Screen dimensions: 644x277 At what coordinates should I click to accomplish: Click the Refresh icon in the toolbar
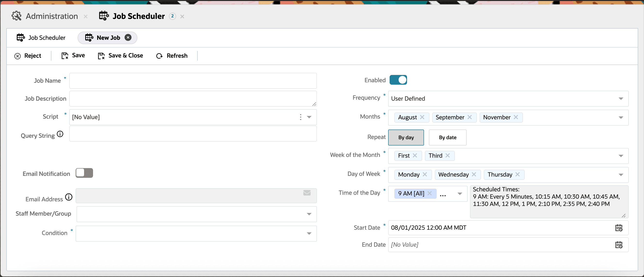pyautogui.click(x=159, y=56)
